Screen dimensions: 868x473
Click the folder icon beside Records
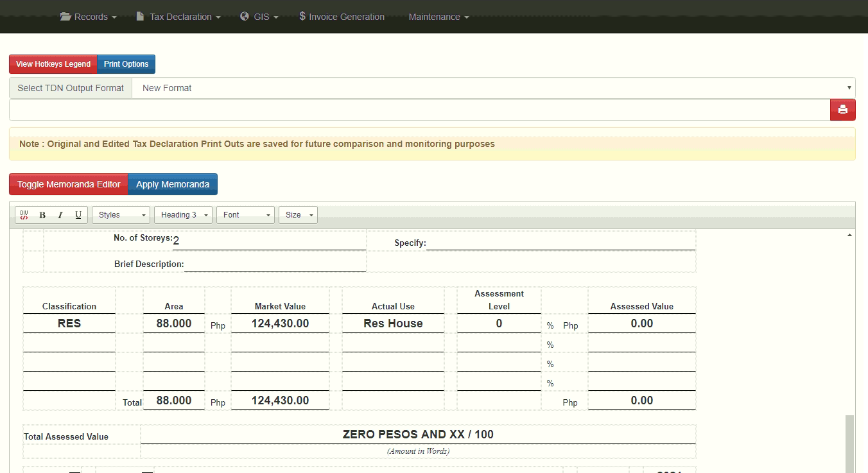[x=65, y=17]
